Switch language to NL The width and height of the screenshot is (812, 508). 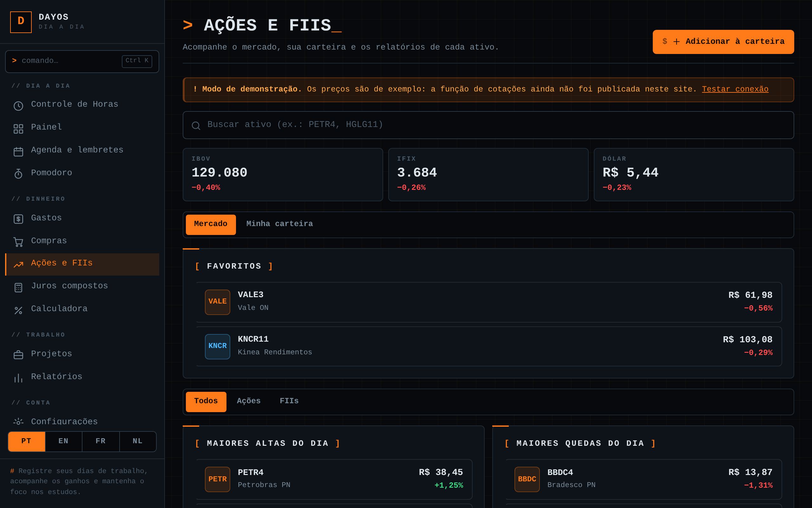click(138, 441)
